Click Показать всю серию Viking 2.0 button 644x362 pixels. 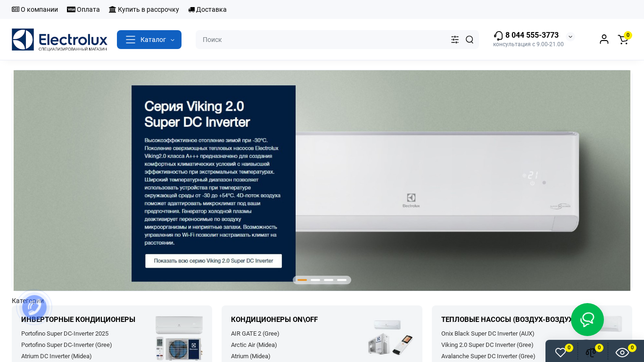click(x=214, y=261)
